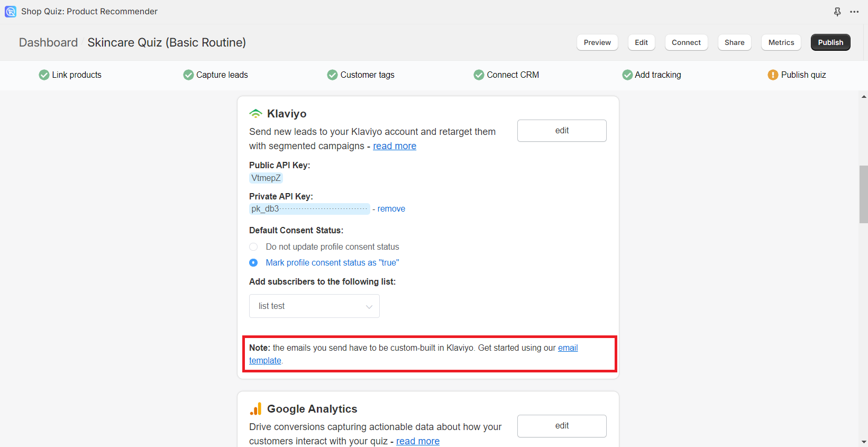
Task: Click the Public API Key value VtmepZ
Action: 266,178
